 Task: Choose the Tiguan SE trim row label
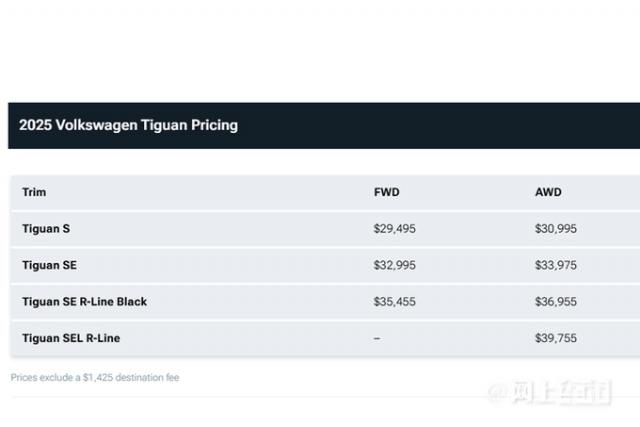[x=49, y=265]
